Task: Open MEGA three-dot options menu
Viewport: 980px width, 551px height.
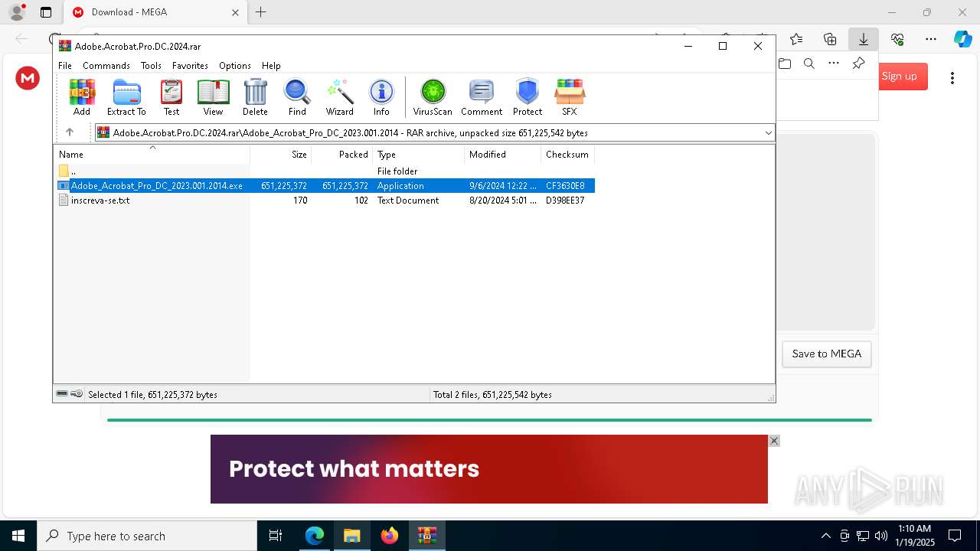Action: (952, 77)
